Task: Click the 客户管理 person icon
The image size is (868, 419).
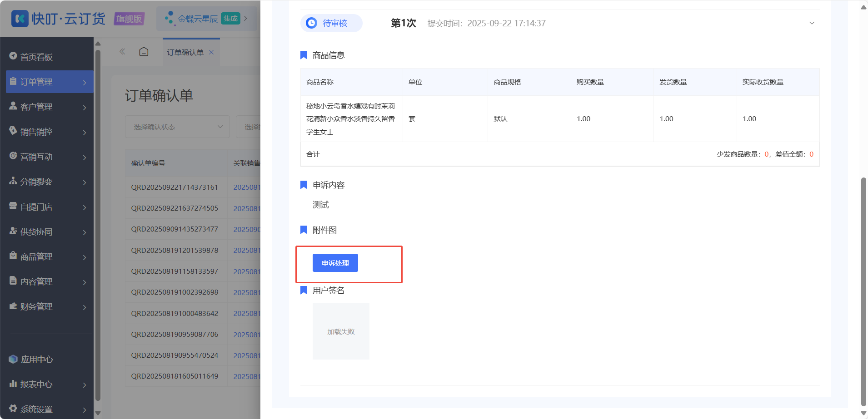Action: coord(13,106)
